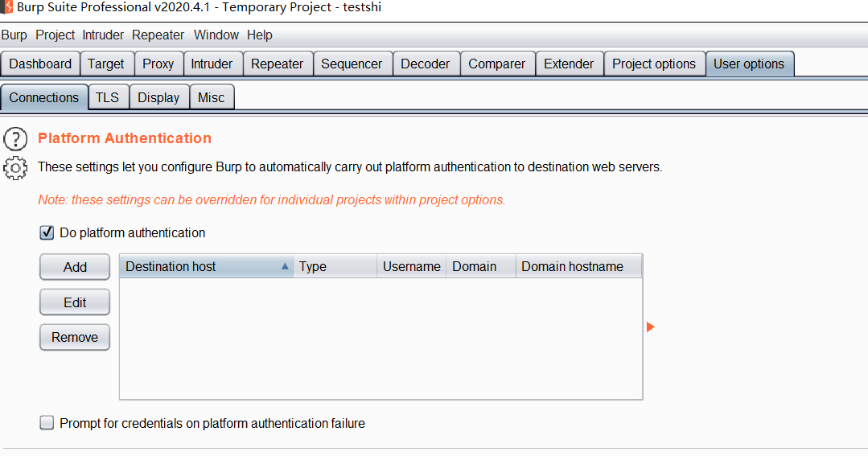The width and height of the screenshot is (868, 456).
Task: Switch to the Proxy tab
Action: (158, 64)
